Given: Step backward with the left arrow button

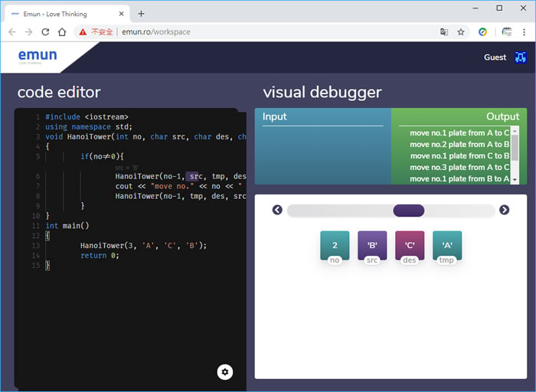Looking at the screenshot, I should [277, 211].
